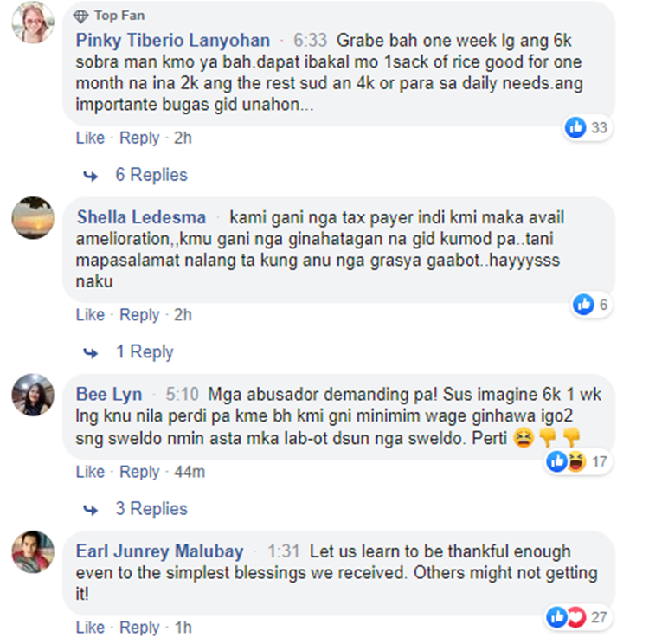Screen dimensions: 649x644
Task: Like Bee Lyn's comment
Action: coord(90,472)
